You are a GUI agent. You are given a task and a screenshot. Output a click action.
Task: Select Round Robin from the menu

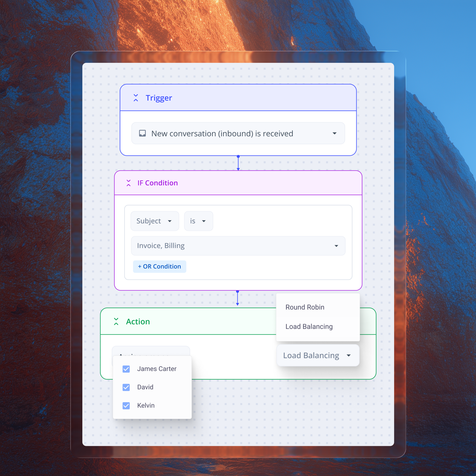305,307
